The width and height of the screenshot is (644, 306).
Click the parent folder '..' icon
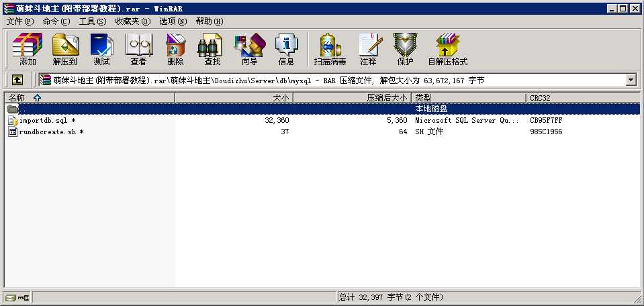13,109
